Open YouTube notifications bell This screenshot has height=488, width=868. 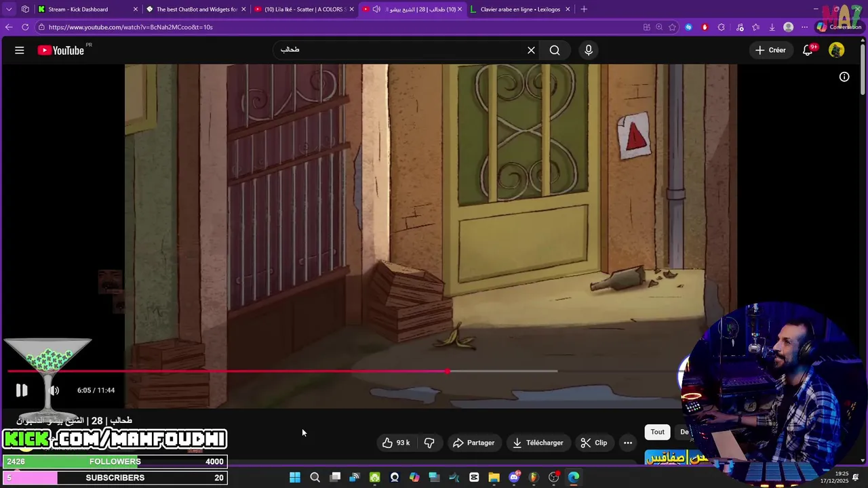pos(808,50)
